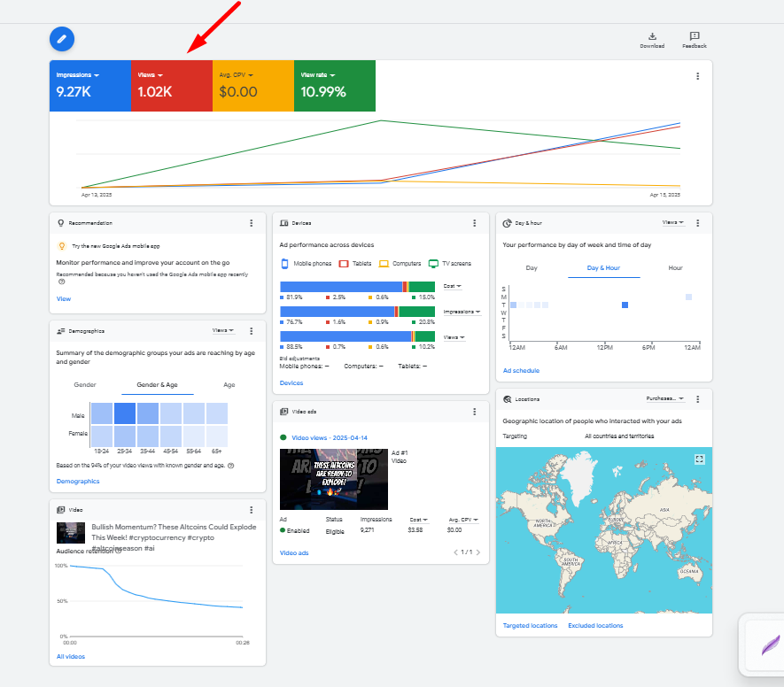Open the Ad schedule link
The width and height of the screenshot is (784, 687).
tap(521, 371)
